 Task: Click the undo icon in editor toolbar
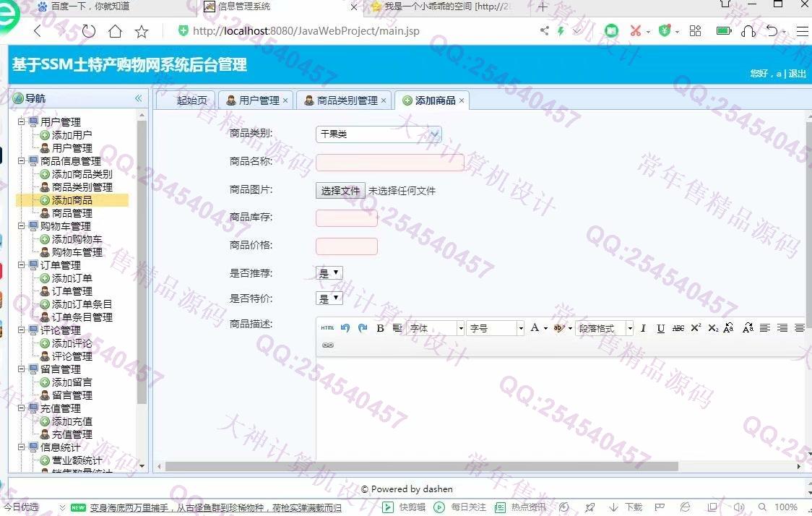345,328
